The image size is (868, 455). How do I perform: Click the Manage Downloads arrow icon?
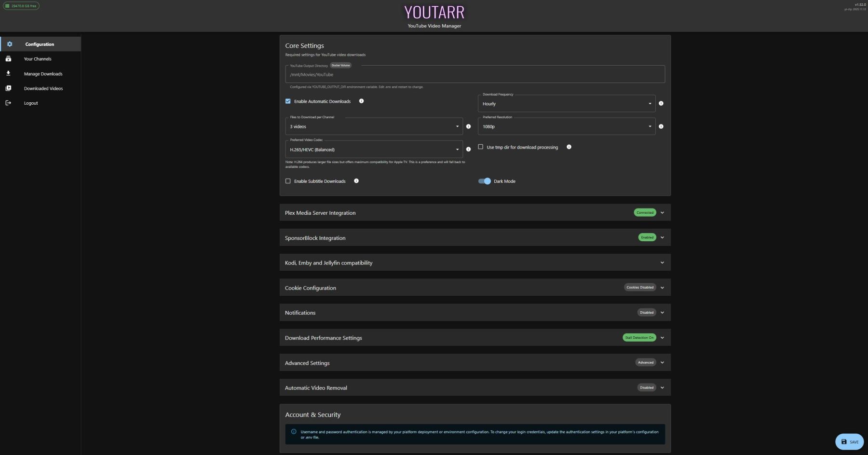(8, 73)
